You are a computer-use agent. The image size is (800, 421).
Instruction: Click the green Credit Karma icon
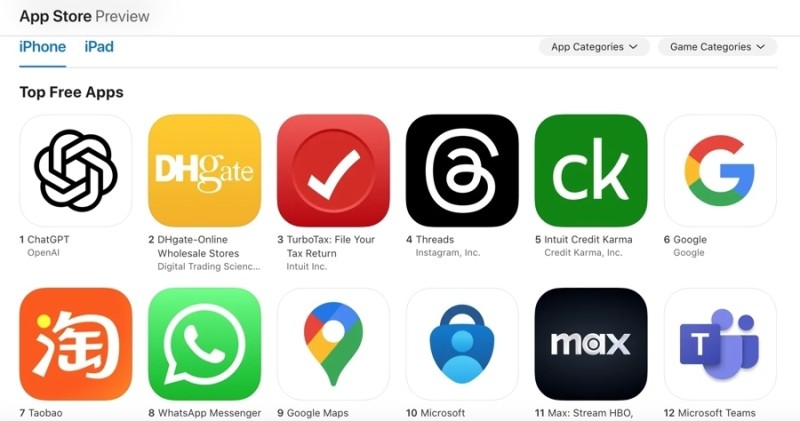pyautogui.click(x=591, y=170)
